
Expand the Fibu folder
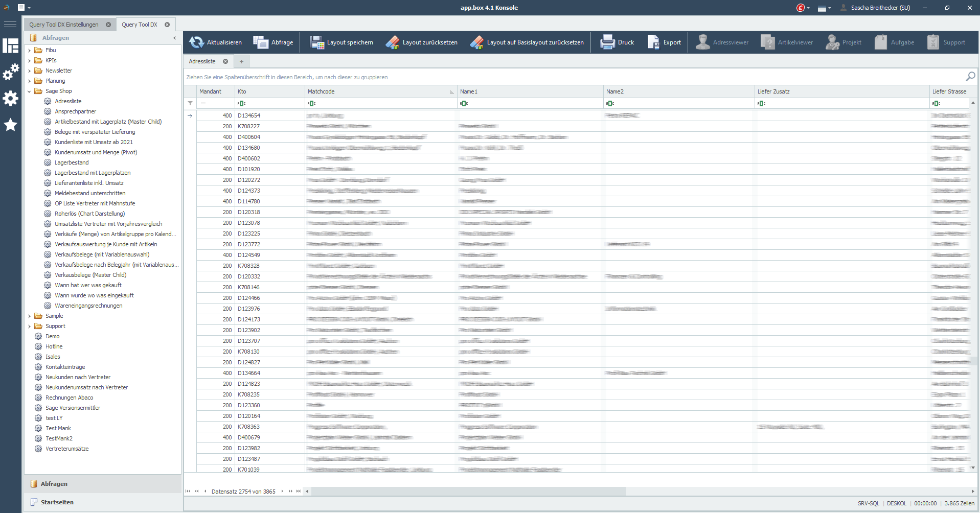[x=29, y=50]
